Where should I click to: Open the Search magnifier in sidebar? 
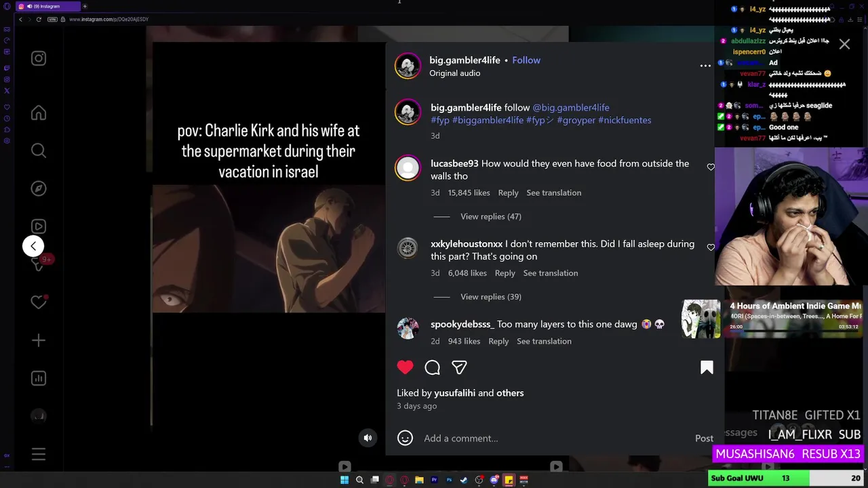39,150
